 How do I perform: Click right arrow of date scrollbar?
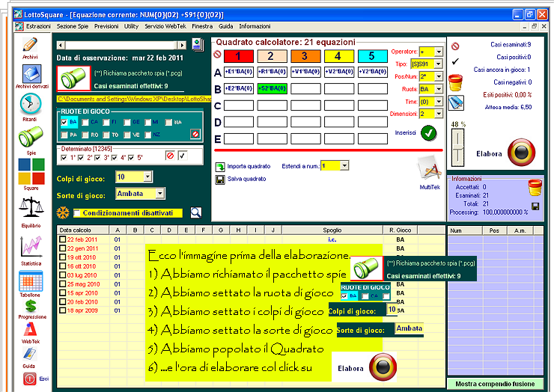click(182, 45)
